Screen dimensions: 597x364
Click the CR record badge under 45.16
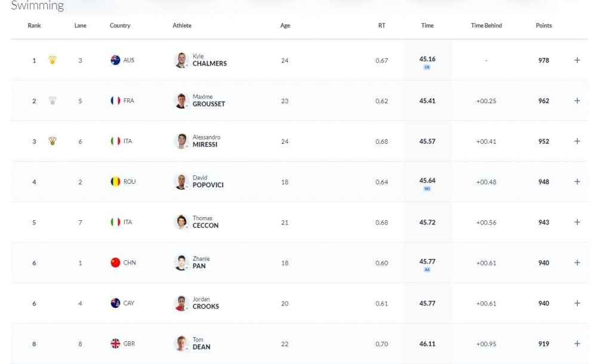[427, 67]
